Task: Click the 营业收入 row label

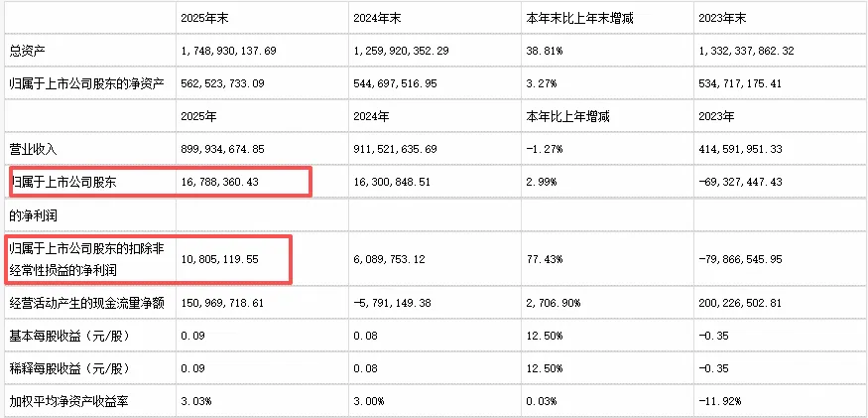Action: click(33, 149)
